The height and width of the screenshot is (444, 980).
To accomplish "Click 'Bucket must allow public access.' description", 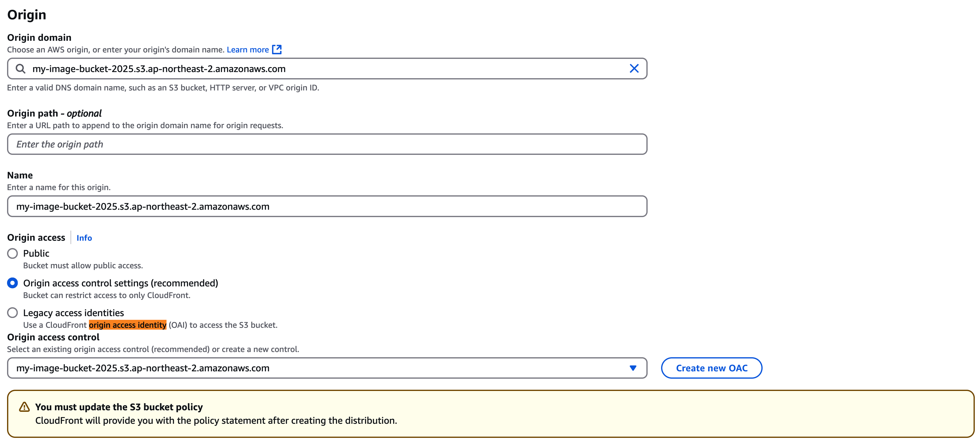I will pyautogui.click(x=83, y=266).
